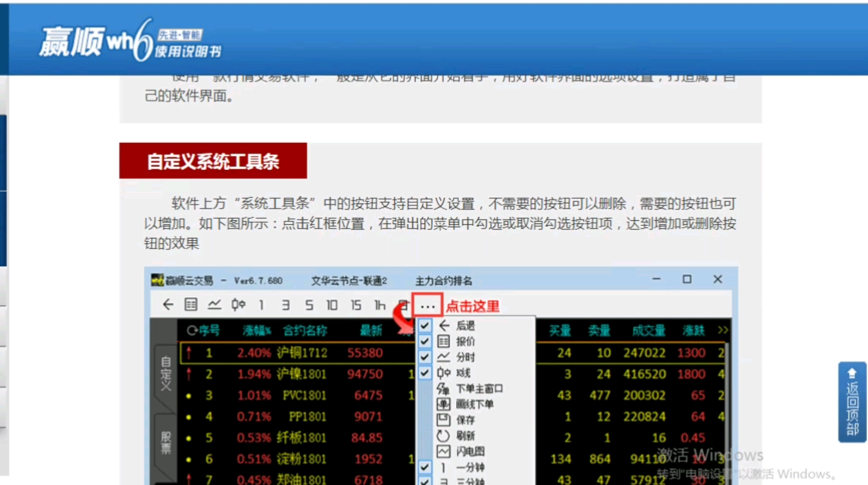
Task: Sort by the 合约名称 column header
Action: tap(305, 331)
